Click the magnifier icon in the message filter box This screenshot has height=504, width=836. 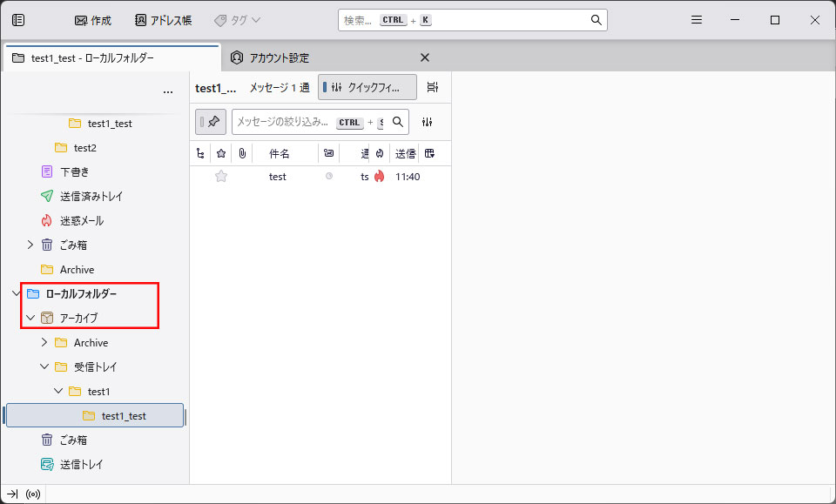398,122
